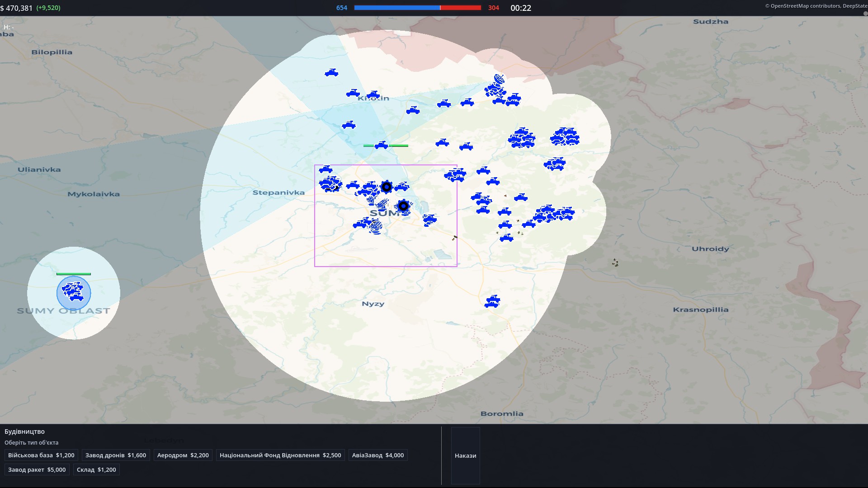This screenshot has width=868, height=488.
Task: Select the northernmost blue vehicle unit
Action: [331, 73]
